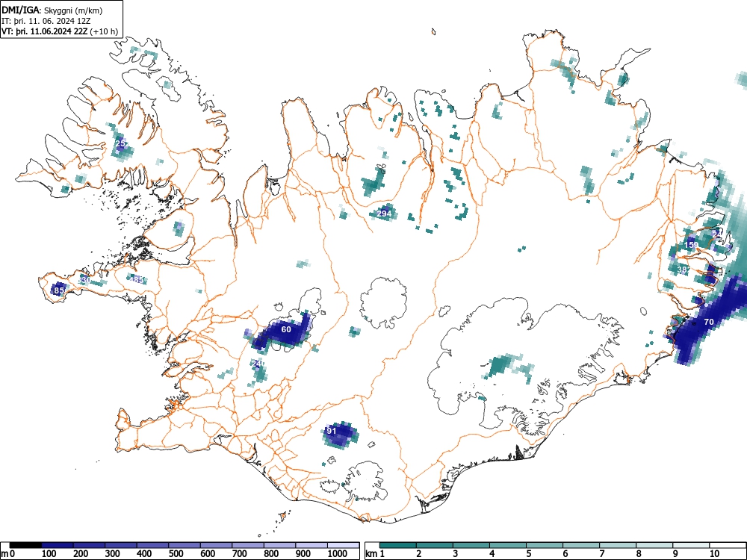Select the 'IT: þri. 11. 06. 2024 12Z' line

[46, 21]
